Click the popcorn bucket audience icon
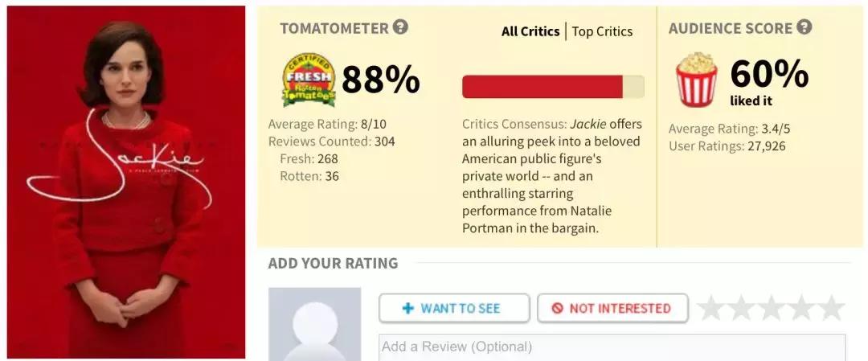 click(x=696, y=80)
